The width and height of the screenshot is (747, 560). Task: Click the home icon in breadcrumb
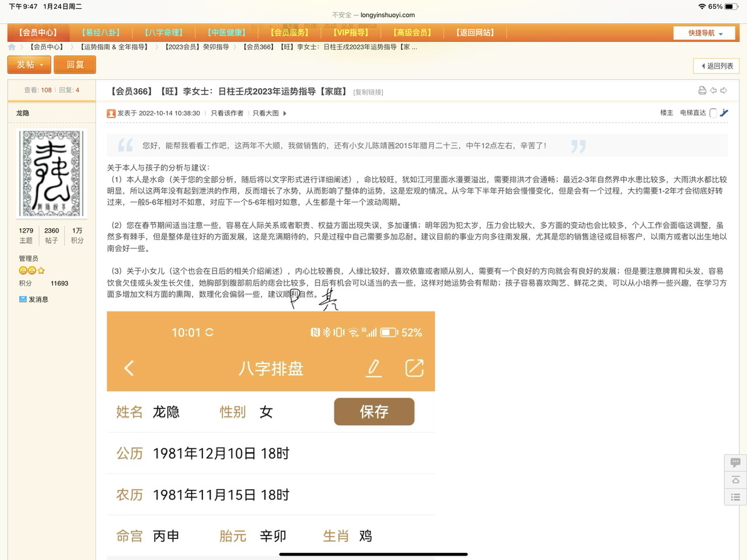(x=12, y=47)
